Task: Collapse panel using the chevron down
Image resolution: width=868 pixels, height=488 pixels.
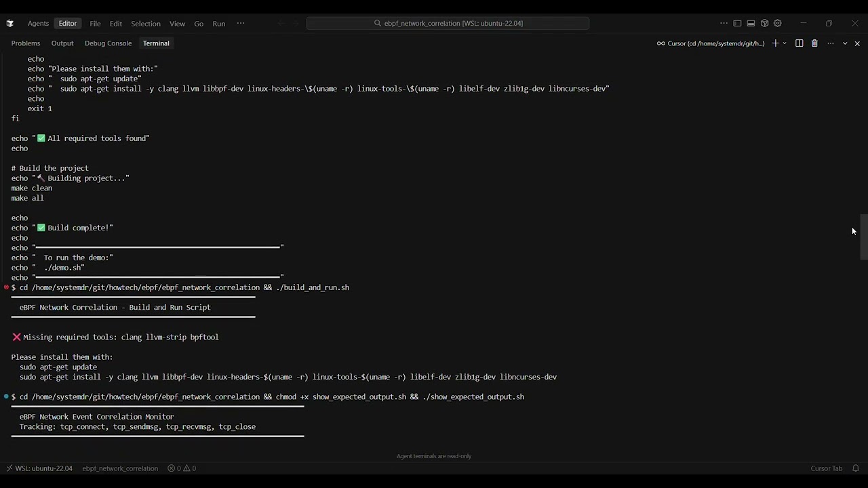Action: (x=845, y=43)
